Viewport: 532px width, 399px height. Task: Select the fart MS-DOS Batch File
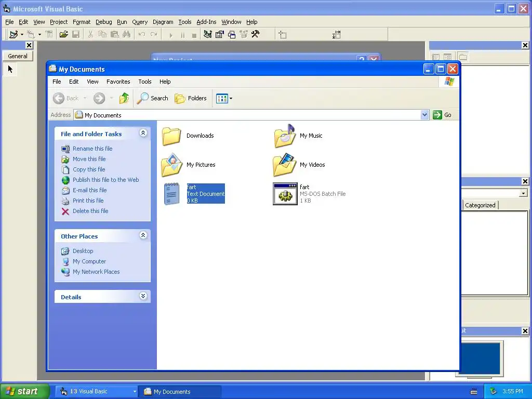(309, 194)
